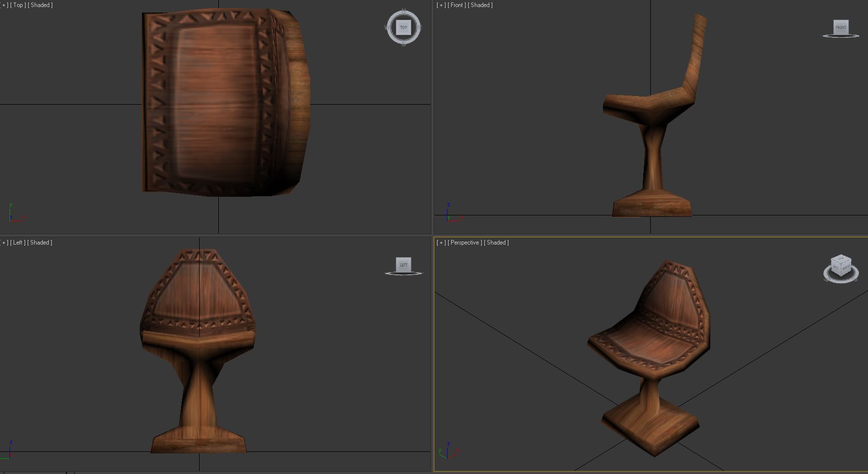Open the [Perspective] view label menu
Image resolution: width=868 pixels, height=474 pixels.
coord(465,243)
